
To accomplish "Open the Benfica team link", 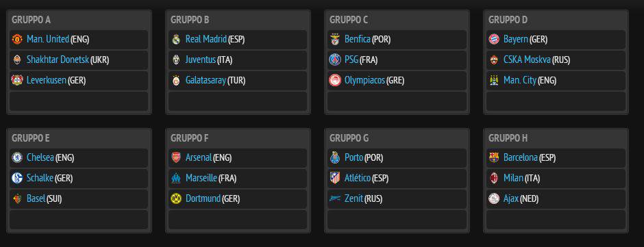I will tap(358, 40).
